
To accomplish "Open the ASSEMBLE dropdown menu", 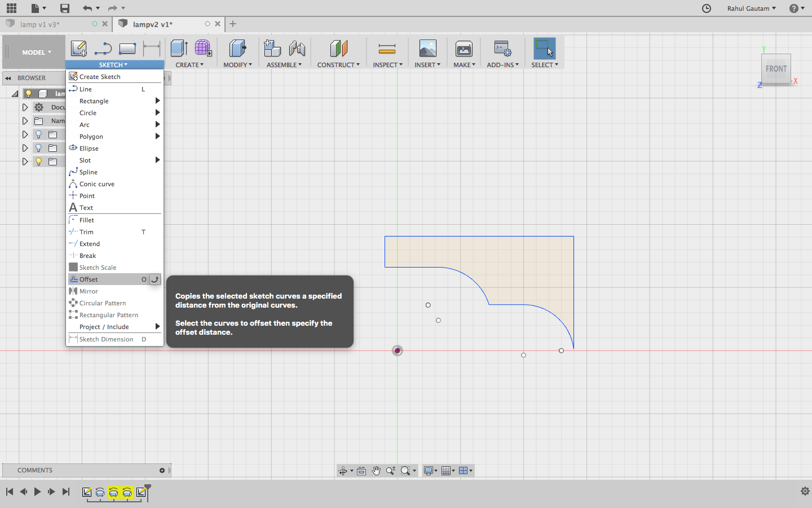I will pyautogui.click(x=284, y=65).
